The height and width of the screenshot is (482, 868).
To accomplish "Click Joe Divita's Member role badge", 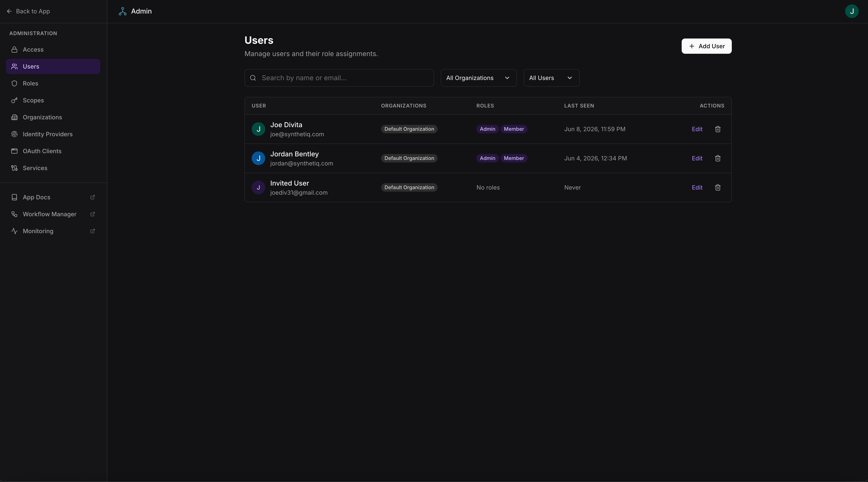I will [514, 129].
